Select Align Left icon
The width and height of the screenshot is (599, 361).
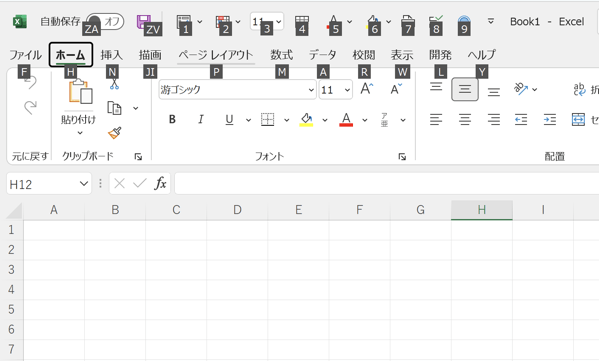436,120
